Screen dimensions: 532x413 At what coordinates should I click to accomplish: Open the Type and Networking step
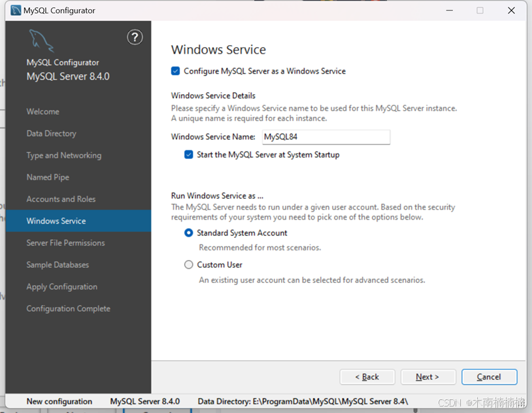point(64,156)
